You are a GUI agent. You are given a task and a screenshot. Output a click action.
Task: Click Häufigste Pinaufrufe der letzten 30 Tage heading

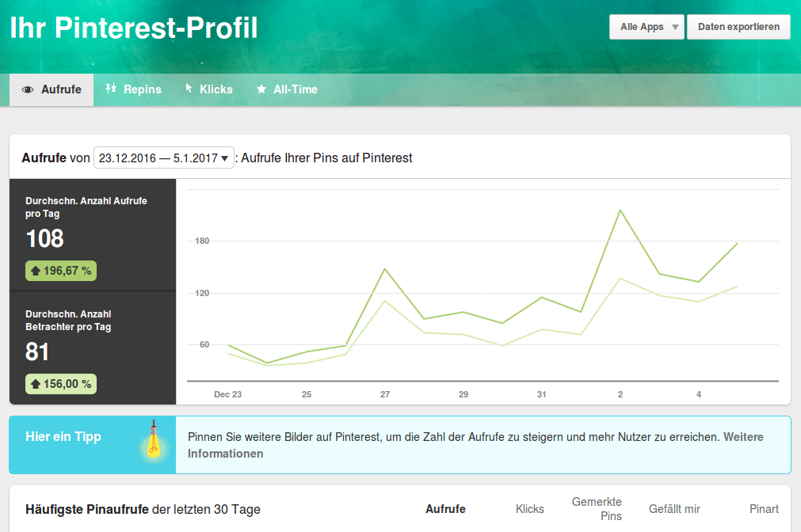143,510
